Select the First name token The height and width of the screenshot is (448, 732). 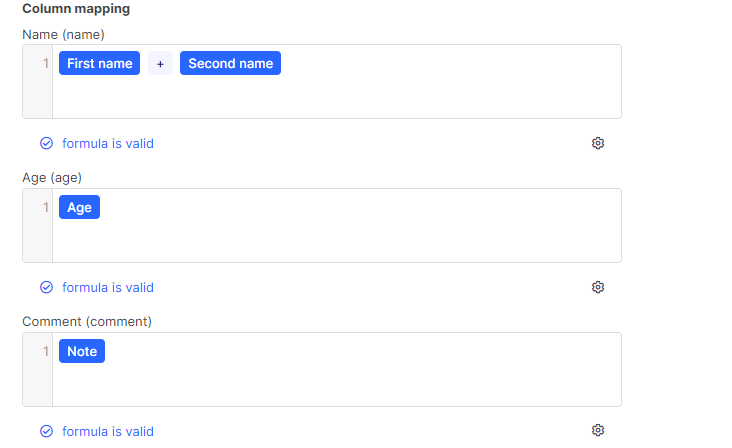click(x=99, y=63)
